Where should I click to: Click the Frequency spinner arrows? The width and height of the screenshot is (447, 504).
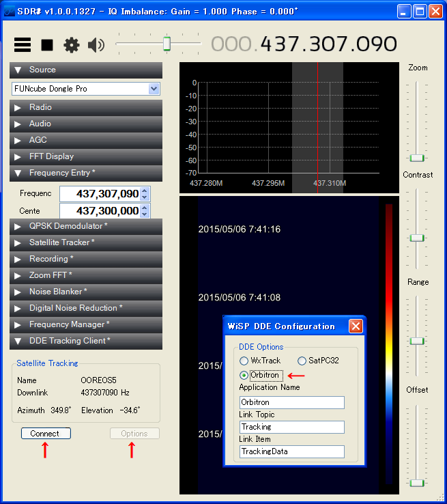[145, 194]
